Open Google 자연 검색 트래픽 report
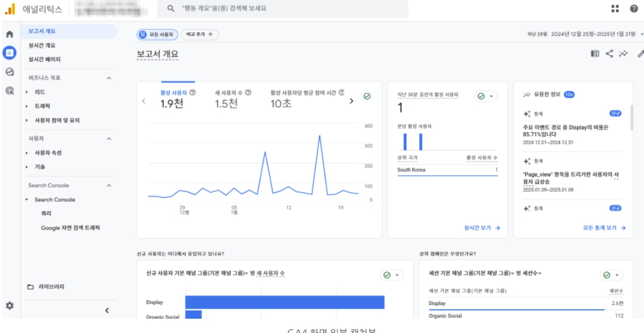644x333 pixels. (70, 228)
